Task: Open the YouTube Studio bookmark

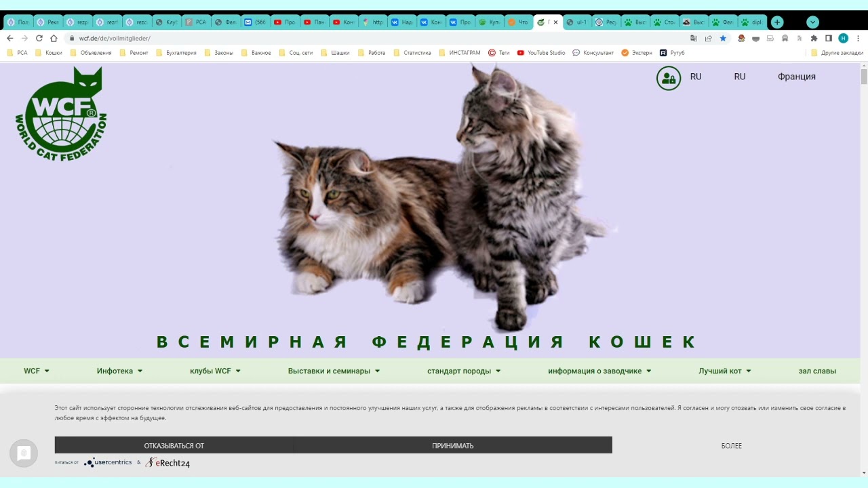Action: coord(541,53)
